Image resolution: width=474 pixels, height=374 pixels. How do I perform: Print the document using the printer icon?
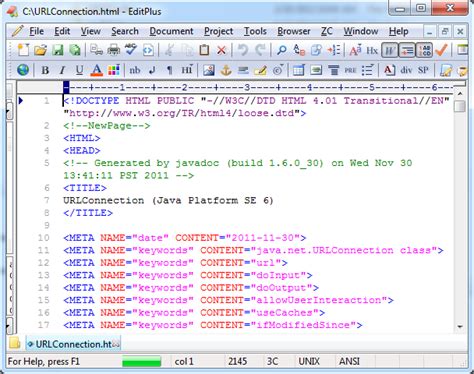114,50
